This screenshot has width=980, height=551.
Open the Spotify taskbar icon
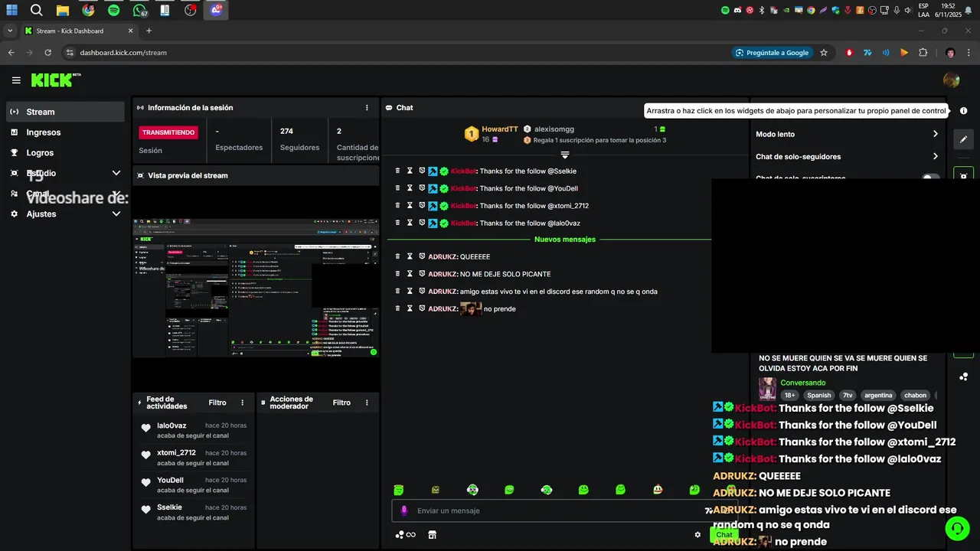[x=113, y=11]
